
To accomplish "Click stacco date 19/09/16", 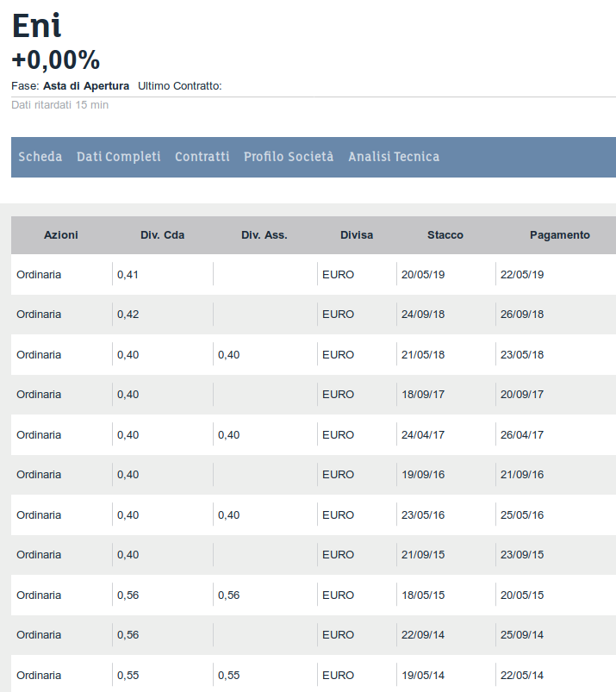I will [423, 475].
